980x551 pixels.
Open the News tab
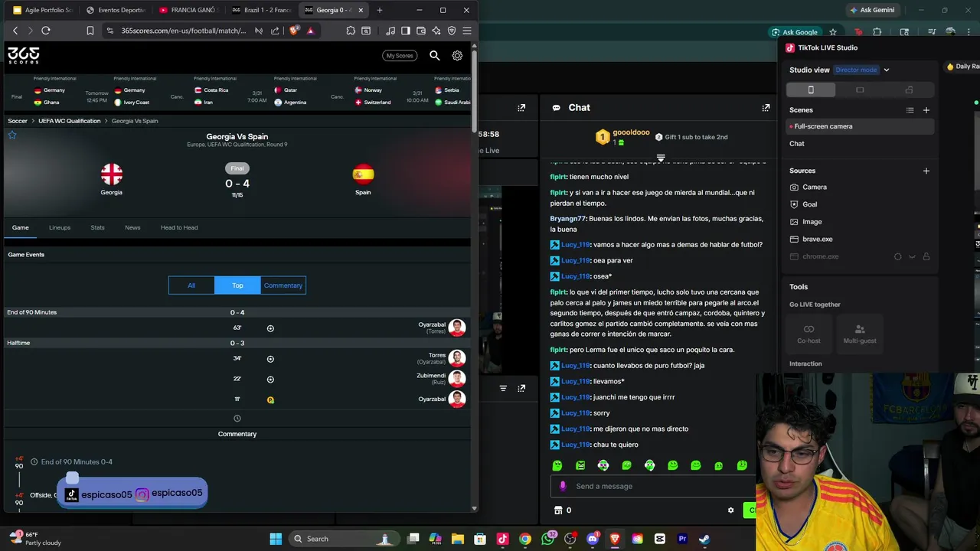tap(132, 227)
